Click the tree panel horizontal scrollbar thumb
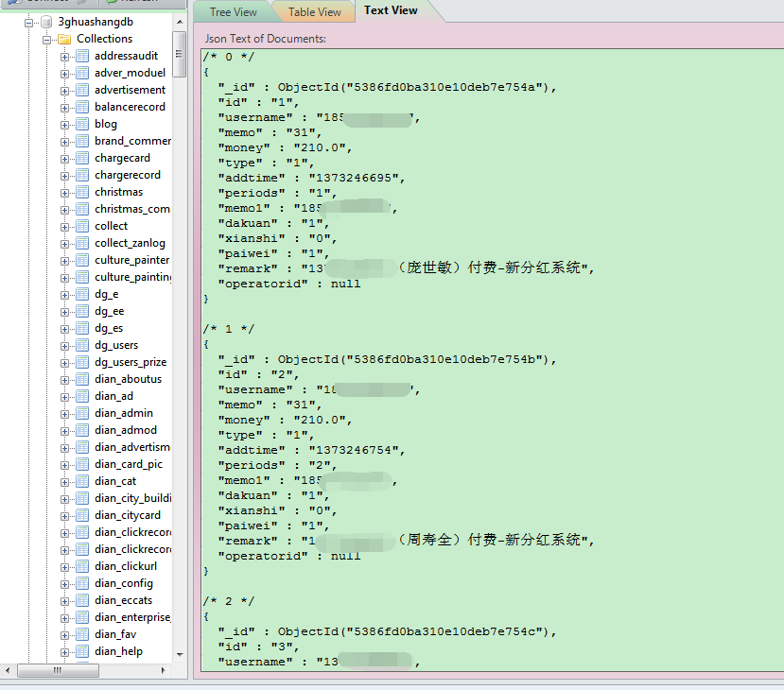 [58, 670]
